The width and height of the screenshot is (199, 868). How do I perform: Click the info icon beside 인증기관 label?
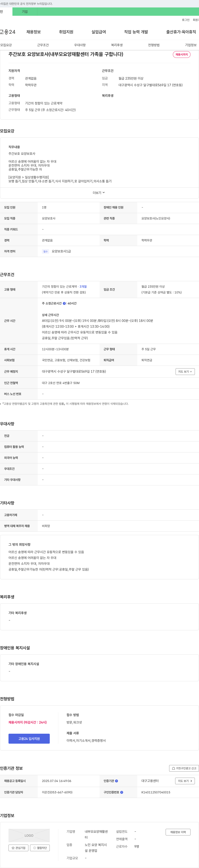coord(117,781)
